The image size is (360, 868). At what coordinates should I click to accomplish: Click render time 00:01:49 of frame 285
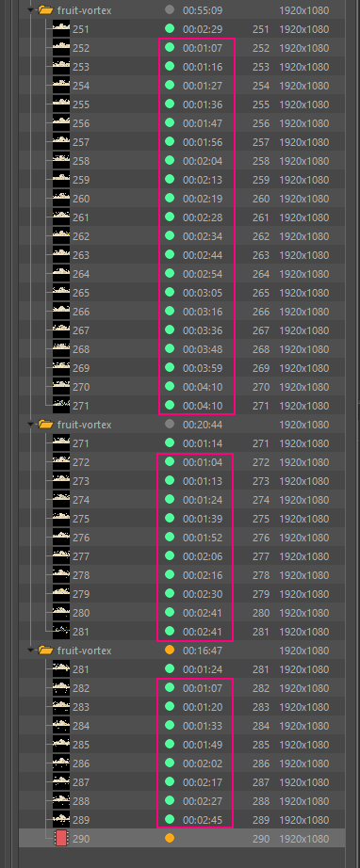[x=203, y=744]
